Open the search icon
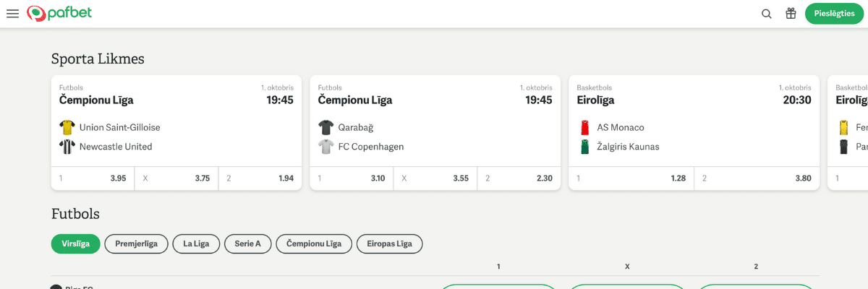868x289 pixels. 767,14
